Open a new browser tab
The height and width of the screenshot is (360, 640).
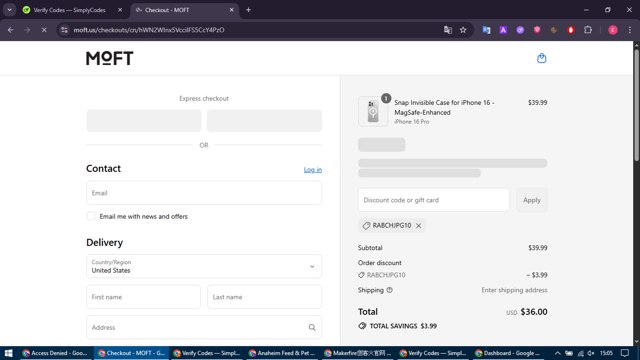[248, 10]
